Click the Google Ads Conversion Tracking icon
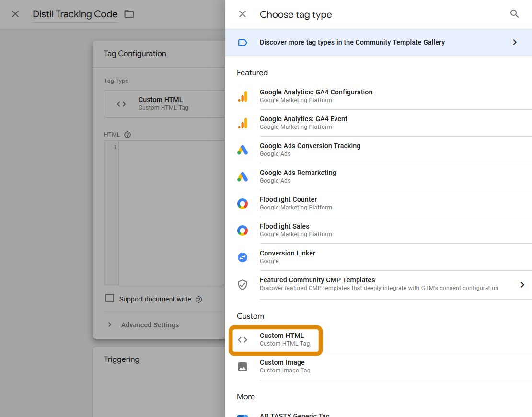 pyautogui.click(x=243, y=150)
